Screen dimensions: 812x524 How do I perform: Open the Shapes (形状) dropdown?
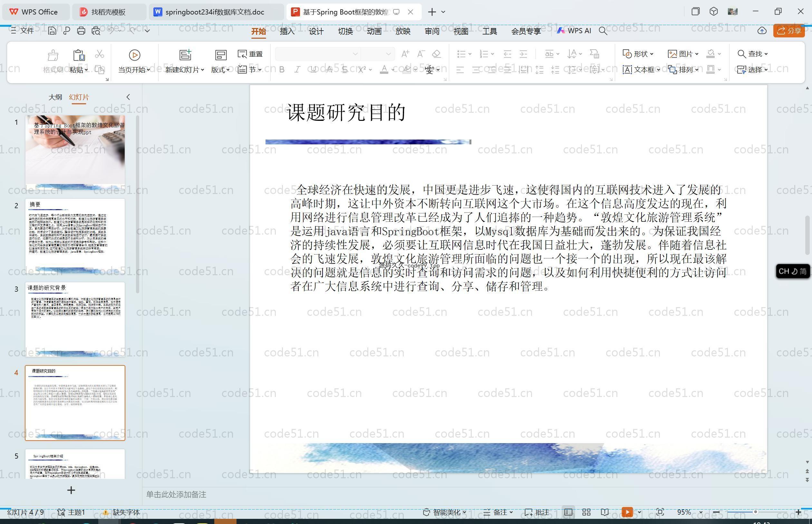pyautogui.click(x=638, y=54)
